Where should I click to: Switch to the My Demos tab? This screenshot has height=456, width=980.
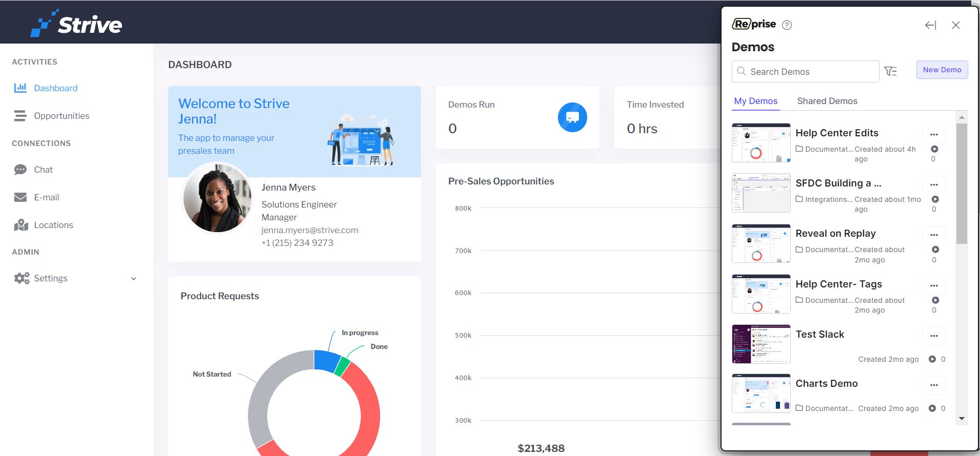pos(756,101)
